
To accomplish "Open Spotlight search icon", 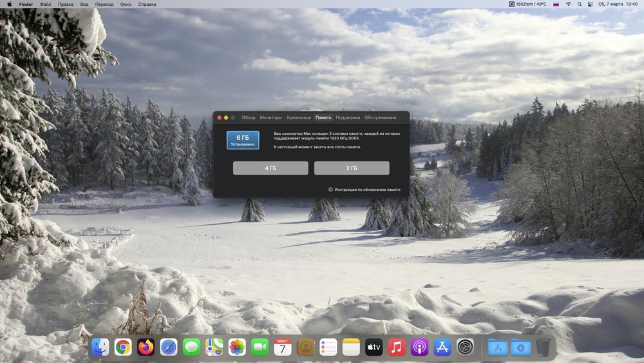I will [x=579, y=4].
